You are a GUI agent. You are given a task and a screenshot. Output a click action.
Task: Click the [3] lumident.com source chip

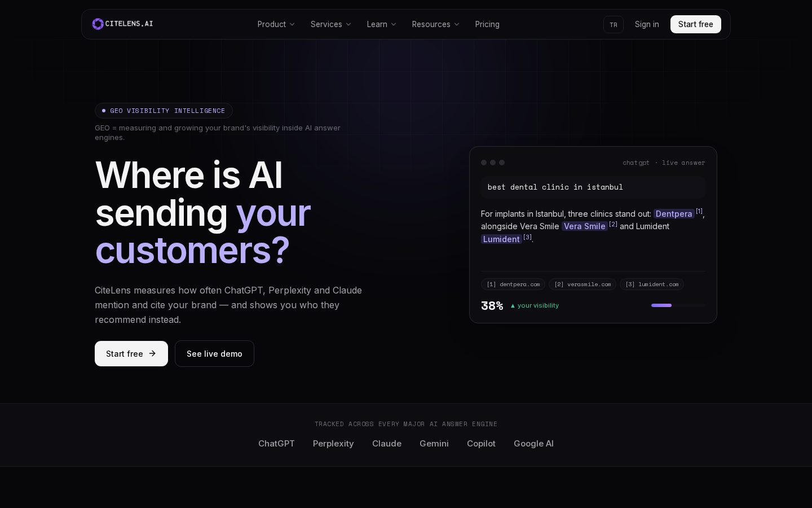tap(652, 284)
